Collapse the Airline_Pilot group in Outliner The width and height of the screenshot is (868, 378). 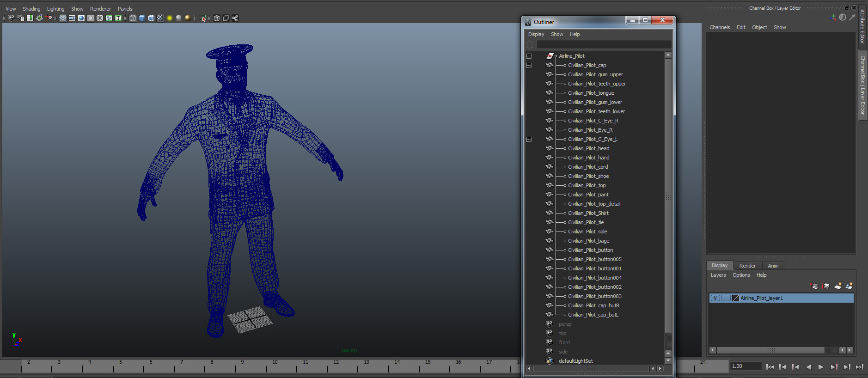tap(529, 56)
